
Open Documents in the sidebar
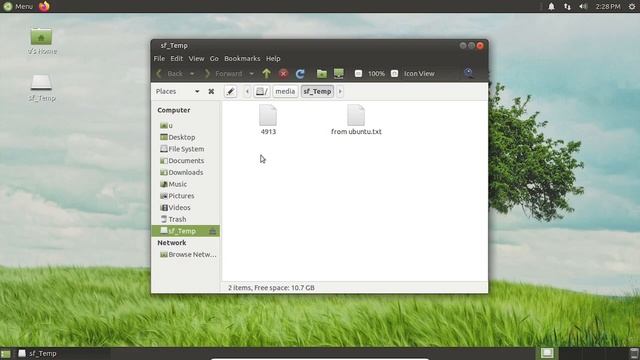coord(186,161)
